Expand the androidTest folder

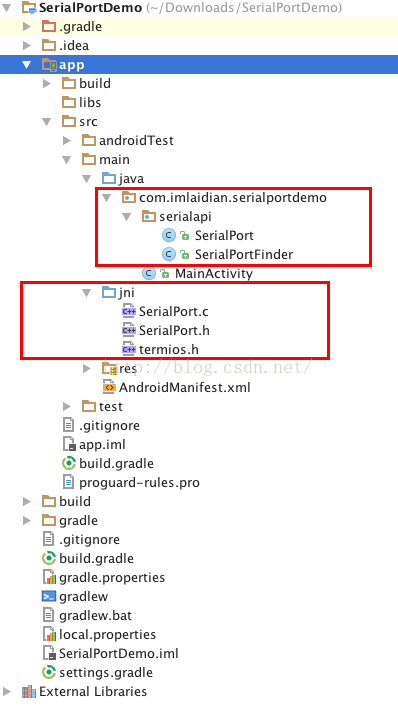coord(67,141)
